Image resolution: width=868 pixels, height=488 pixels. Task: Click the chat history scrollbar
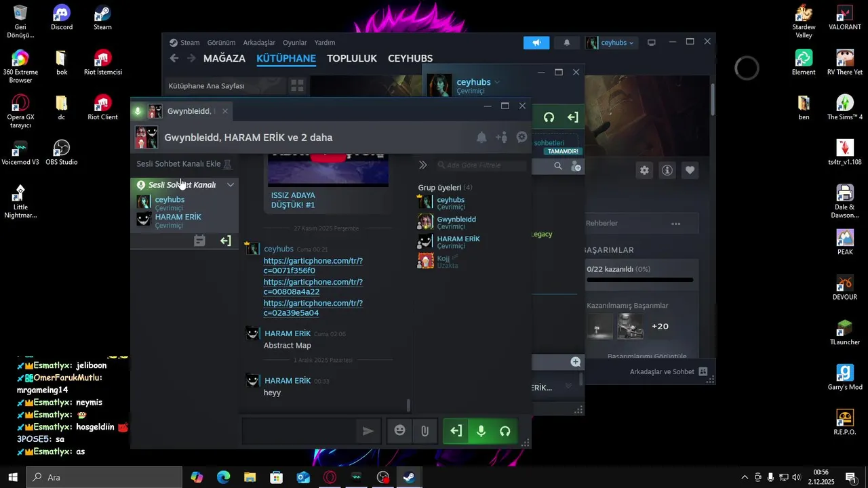(x=408, y=405)
